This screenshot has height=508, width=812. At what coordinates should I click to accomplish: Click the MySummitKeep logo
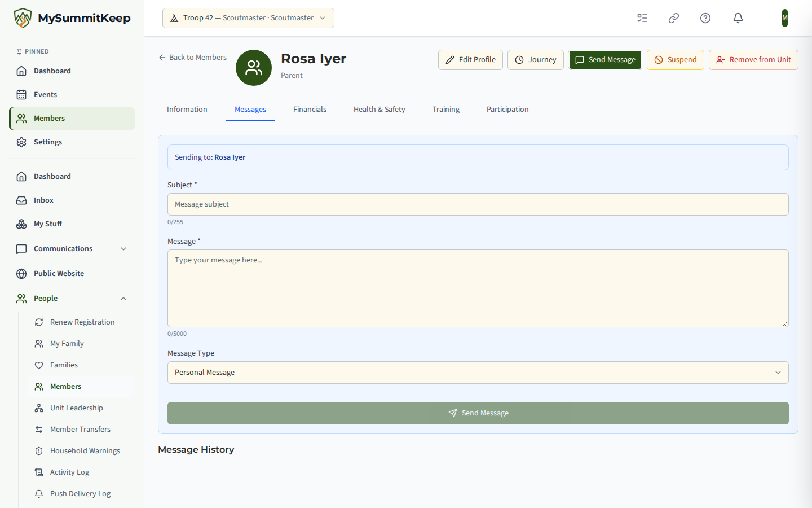tap(72, 18)
